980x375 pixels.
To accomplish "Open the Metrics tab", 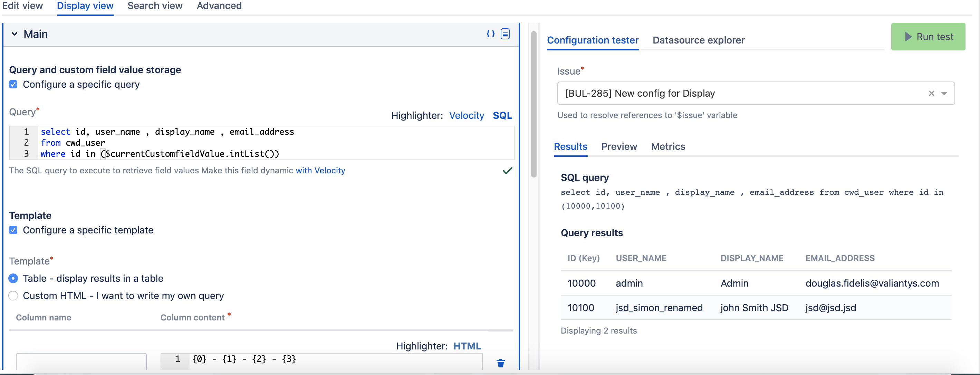I will pyautogui.click(x=668, y=146).
